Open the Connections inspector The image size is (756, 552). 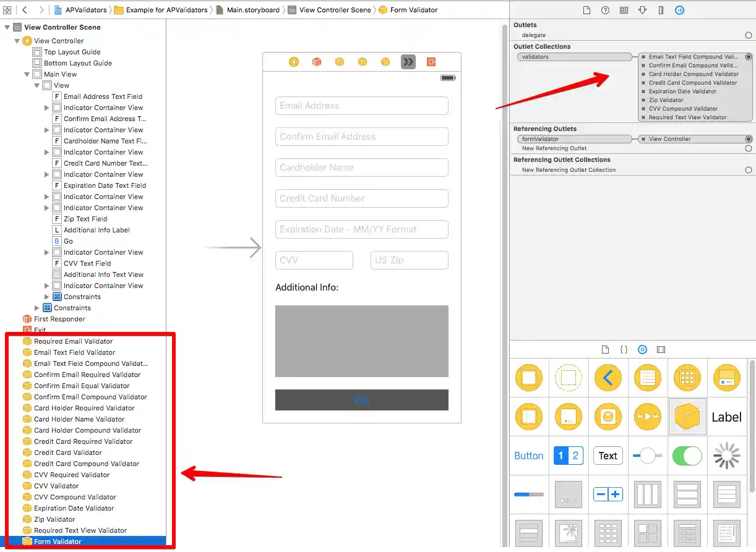pyautogui.click(x=679, y=10)
